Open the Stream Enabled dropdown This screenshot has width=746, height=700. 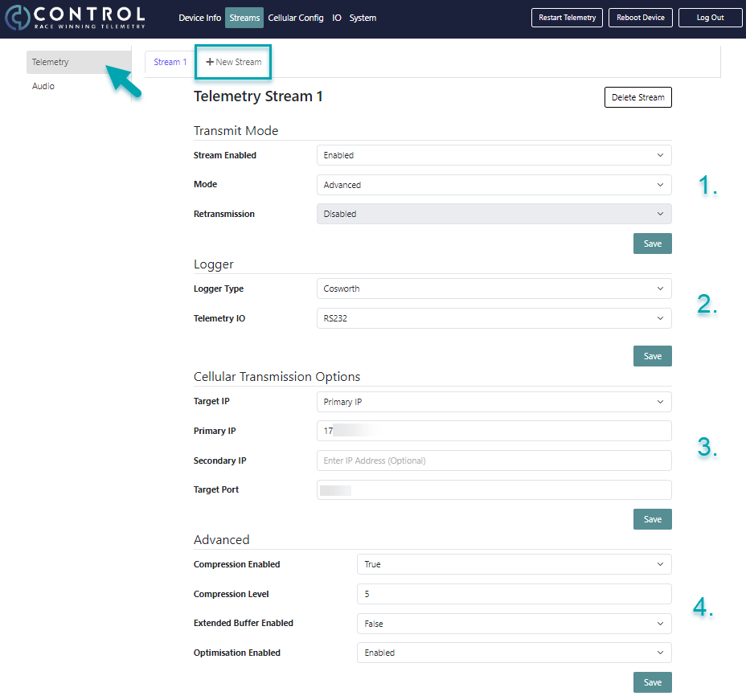pyautogui.click(x=494, y=155)
